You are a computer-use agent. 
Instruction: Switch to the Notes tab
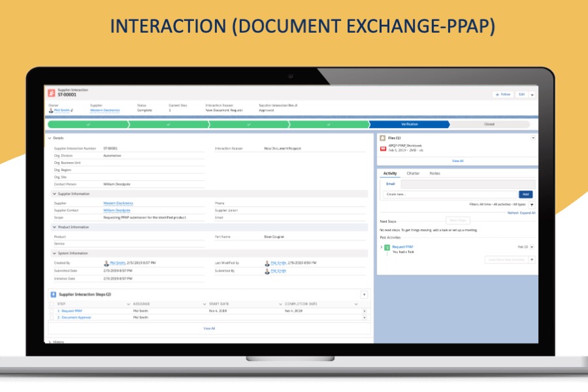434,173
